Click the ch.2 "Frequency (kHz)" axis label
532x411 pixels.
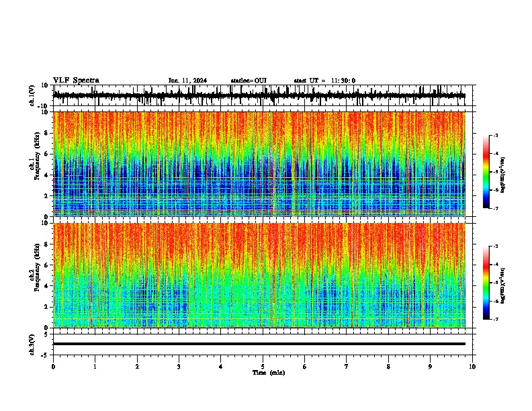(x=37, y=267)
